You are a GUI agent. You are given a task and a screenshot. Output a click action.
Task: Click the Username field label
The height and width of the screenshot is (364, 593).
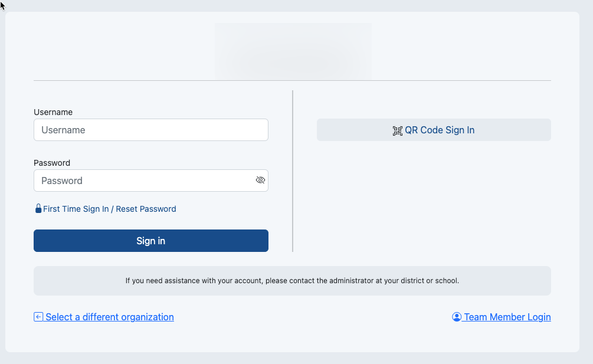click(x=53, y=112)
